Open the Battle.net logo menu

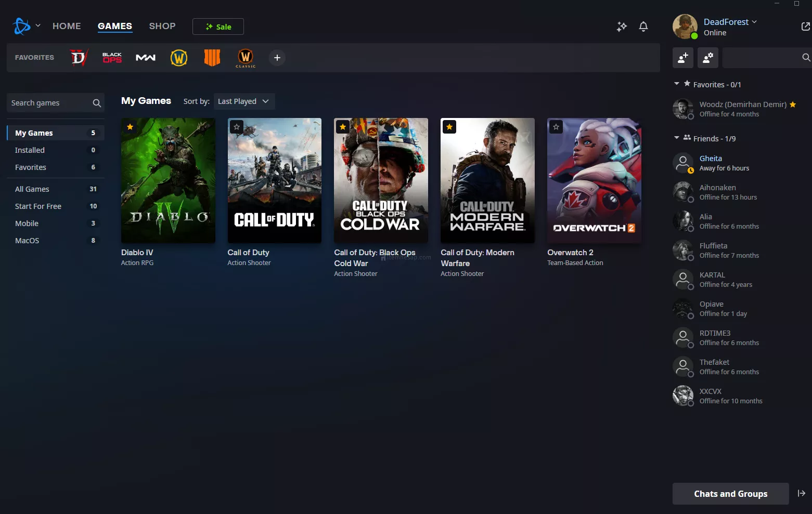pos(22,26)
